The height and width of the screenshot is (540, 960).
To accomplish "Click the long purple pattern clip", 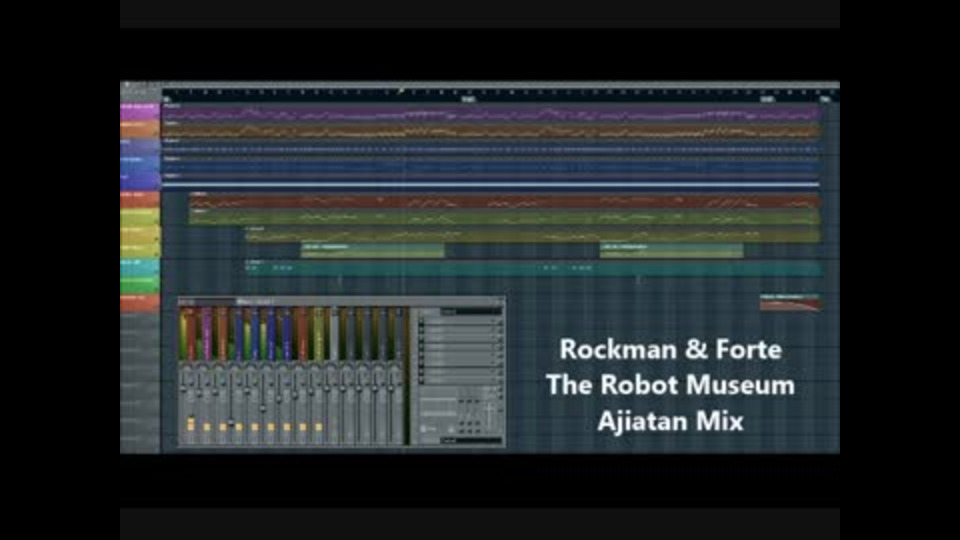I will pyautogui.click(x=491, y=113).
